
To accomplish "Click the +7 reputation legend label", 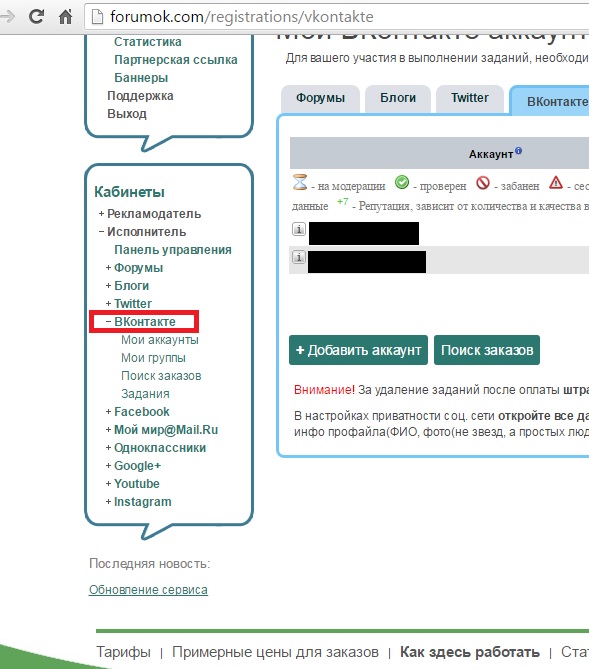I will click(x=343, y=202).
